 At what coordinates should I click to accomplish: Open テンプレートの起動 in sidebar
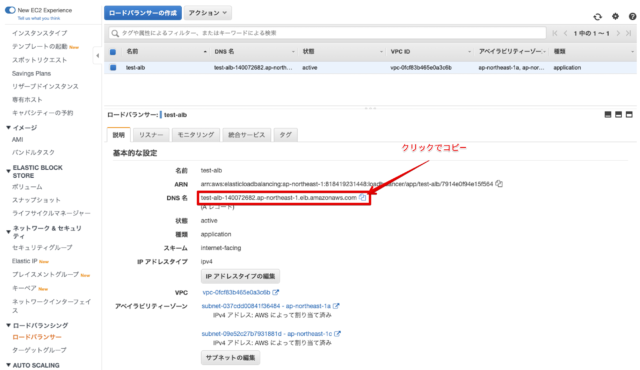[x=40, y=47]
